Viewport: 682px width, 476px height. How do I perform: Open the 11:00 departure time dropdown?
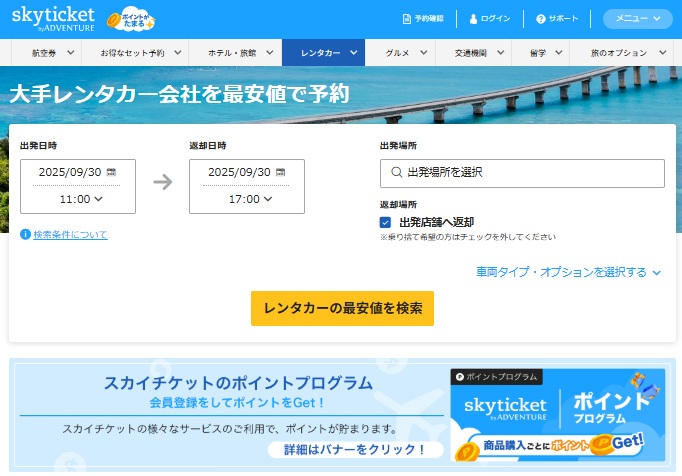(x=81, y=199)
